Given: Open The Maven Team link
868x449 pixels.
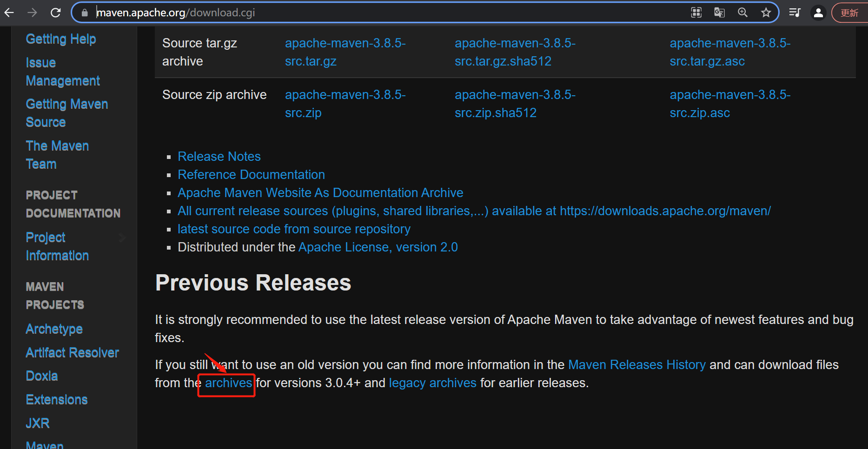Looking at the screenshot, I should [x=57, y=155].
